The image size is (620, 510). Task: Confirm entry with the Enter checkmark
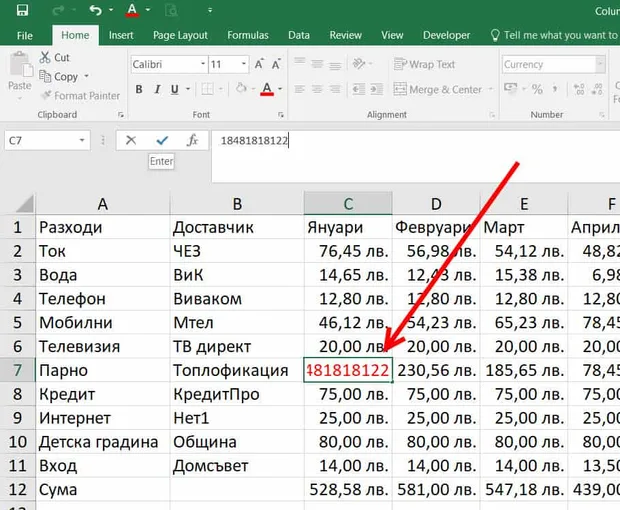tap(162, 140)
